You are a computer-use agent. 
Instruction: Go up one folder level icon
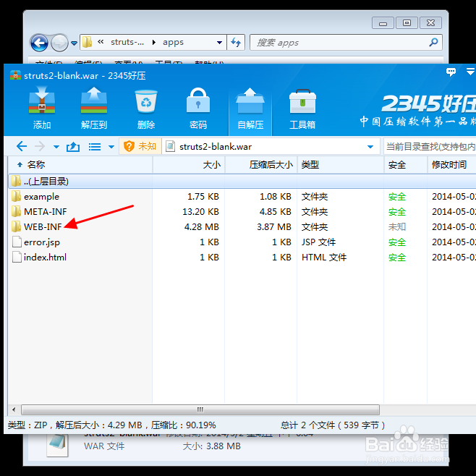[73, 147]
